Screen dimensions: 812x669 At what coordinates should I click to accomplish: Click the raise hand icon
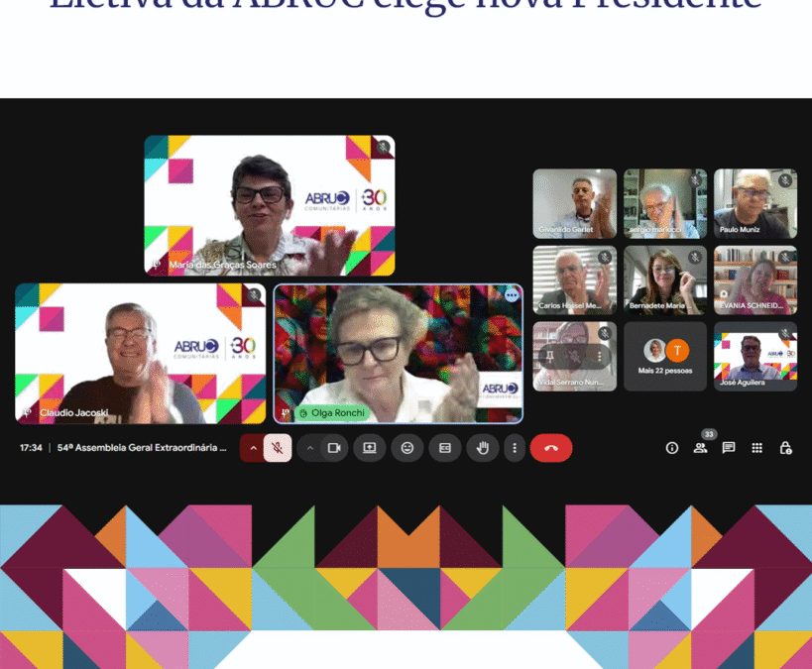point(483,448)
